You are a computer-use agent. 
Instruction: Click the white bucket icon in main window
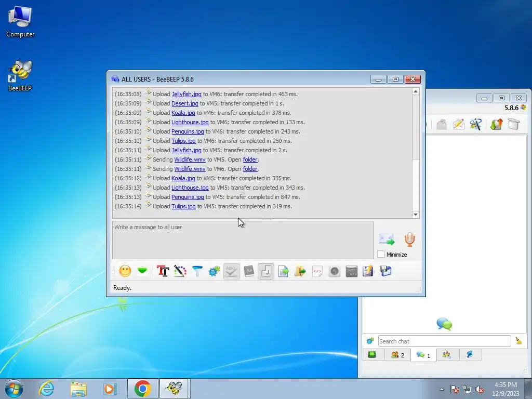(x=514, y=124)
